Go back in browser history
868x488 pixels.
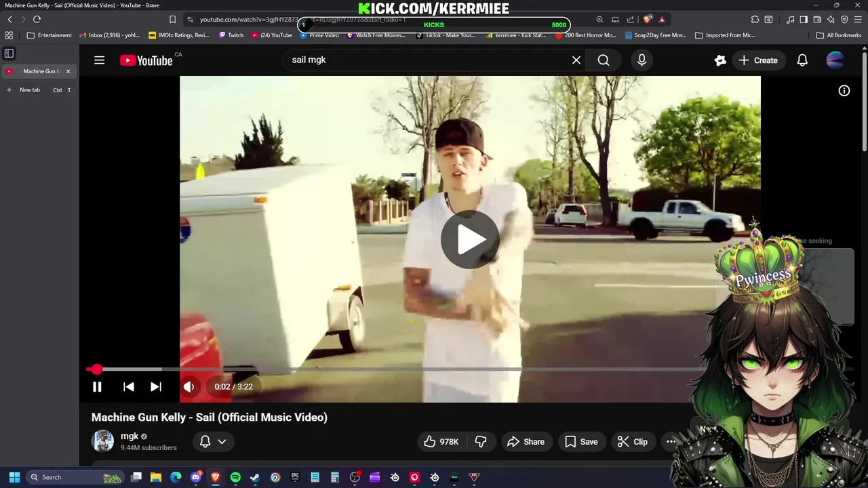coord(9,20)
